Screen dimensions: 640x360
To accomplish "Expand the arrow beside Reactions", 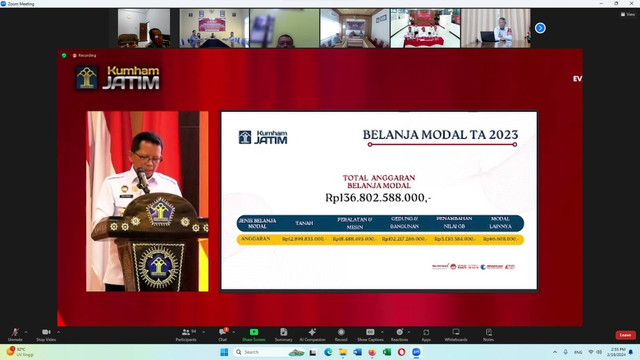I will 409,332.
